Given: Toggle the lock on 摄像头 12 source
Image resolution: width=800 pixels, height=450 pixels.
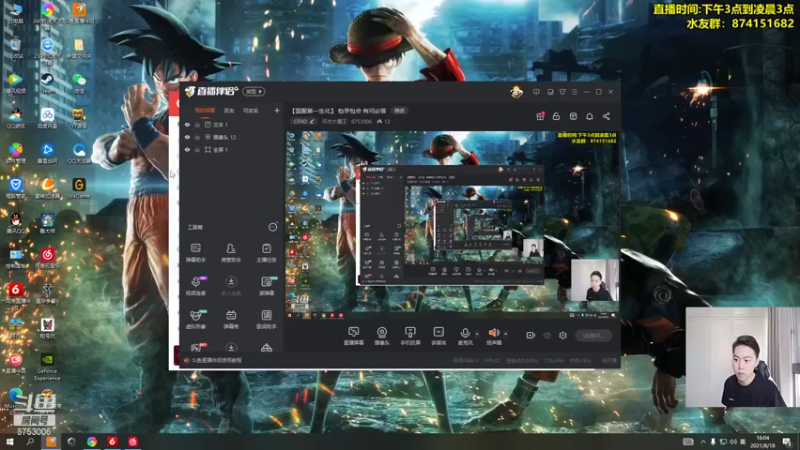Looking at the screenshot, I should [x=197, y=137].
